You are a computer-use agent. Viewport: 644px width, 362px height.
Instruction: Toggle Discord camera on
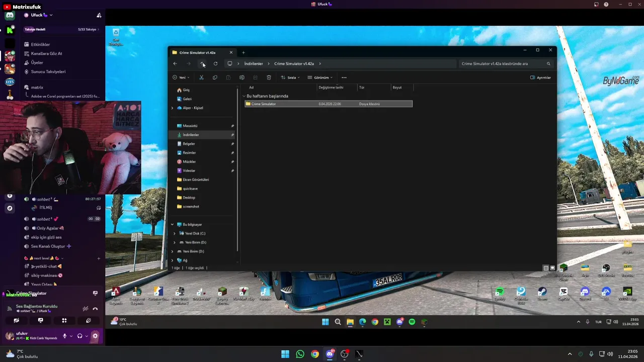(16, 320)
